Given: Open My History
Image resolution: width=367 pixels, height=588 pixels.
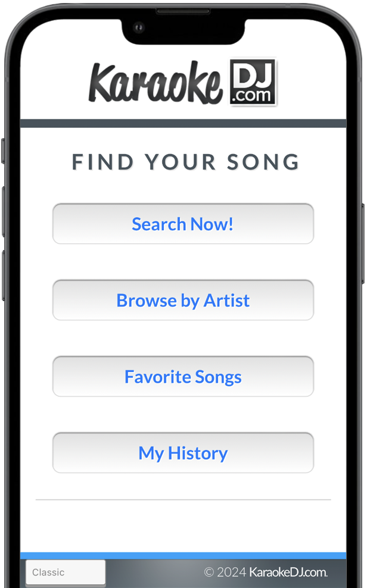Looking at the screenshot, I should click(x=183, y=453).
